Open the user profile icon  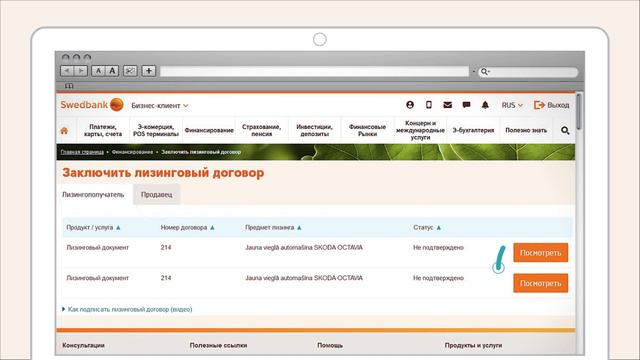pos(410,105)
